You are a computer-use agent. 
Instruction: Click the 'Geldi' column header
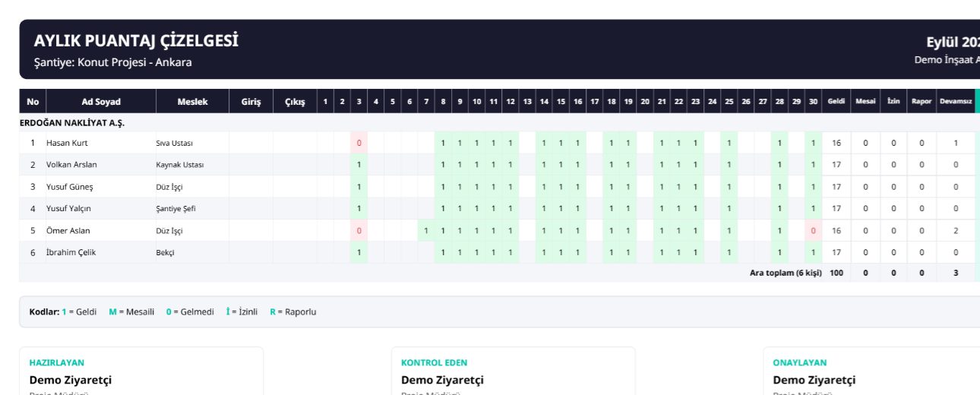tap(836, 102)
